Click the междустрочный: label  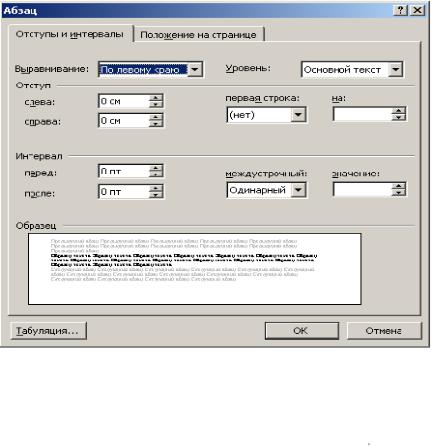click(x=266, y=174)
